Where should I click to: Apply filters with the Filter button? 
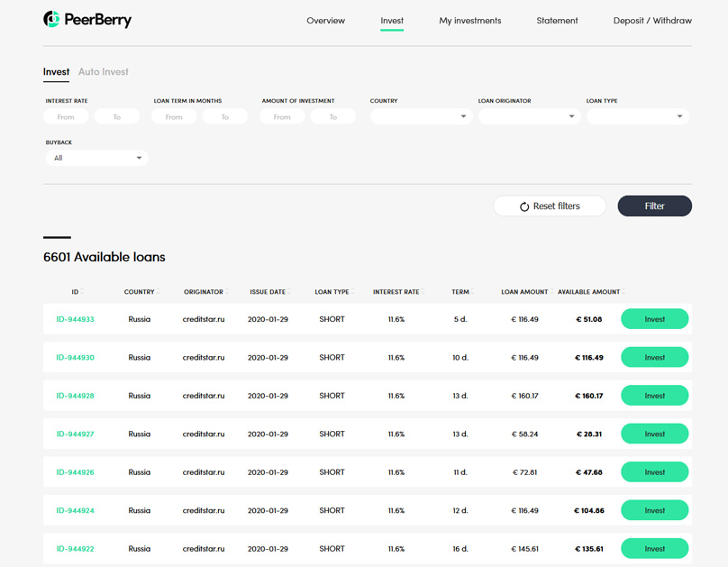click(655, 206)
